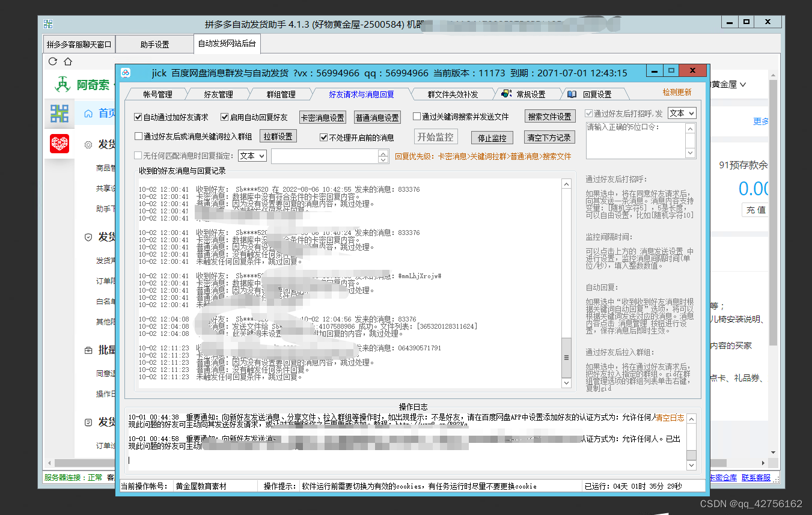812x515 pixels.
Task: Click 首页 in background sidebar
Action: [107, 113]
